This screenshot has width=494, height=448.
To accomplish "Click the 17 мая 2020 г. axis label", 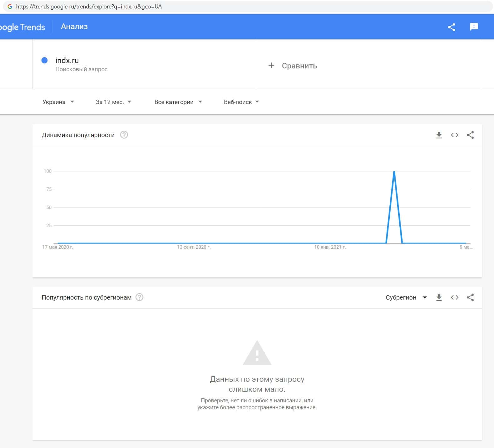I will 58,247.
